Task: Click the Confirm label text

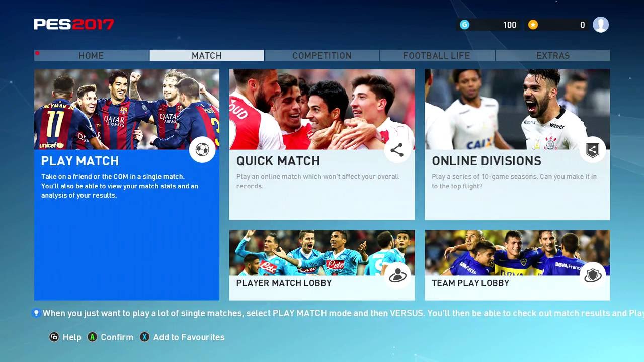Action: (x=117, y=337)
